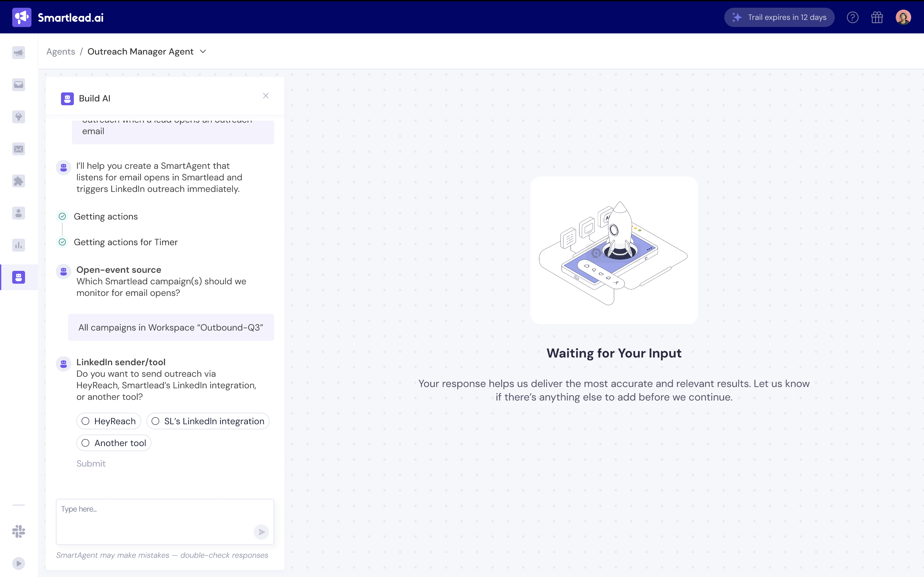Click the Open-event source heading
The height and width of the screenshot is (577, 924).
[119, 270]
